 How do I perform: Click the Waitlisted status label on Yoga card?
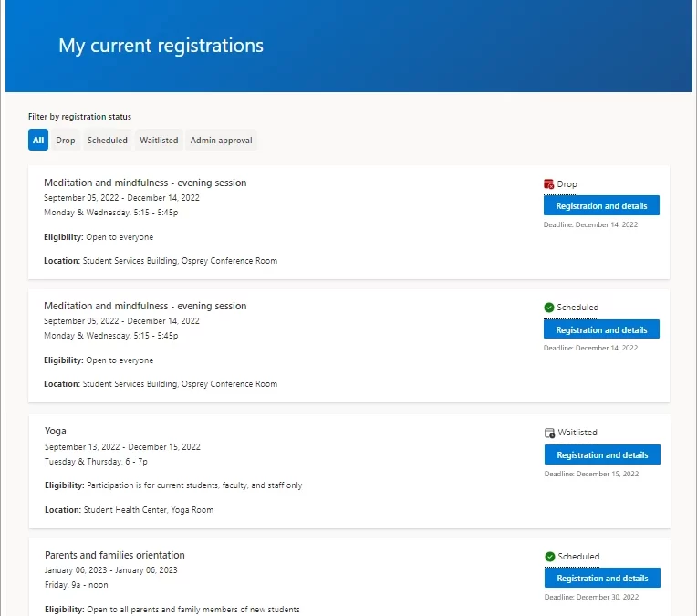(x=577, y=433)
